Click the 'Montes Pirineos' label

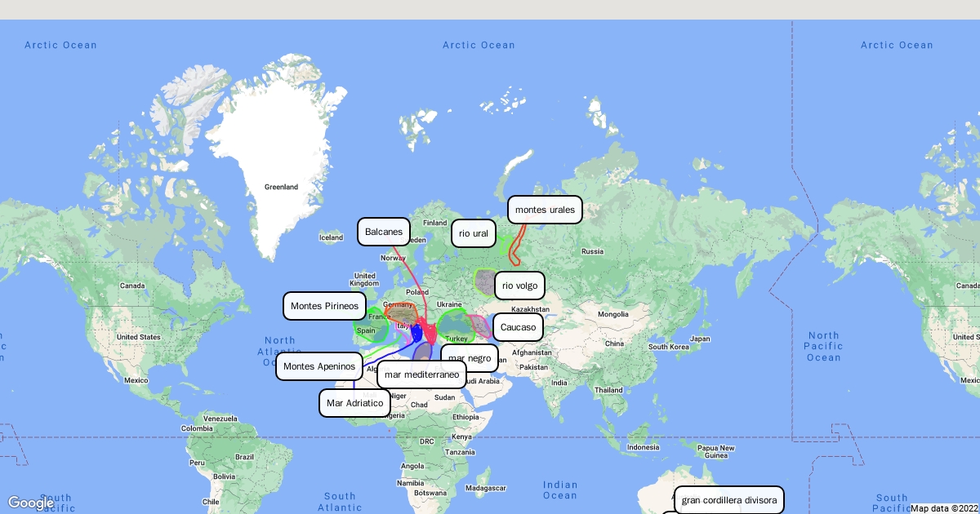[324, 306]
